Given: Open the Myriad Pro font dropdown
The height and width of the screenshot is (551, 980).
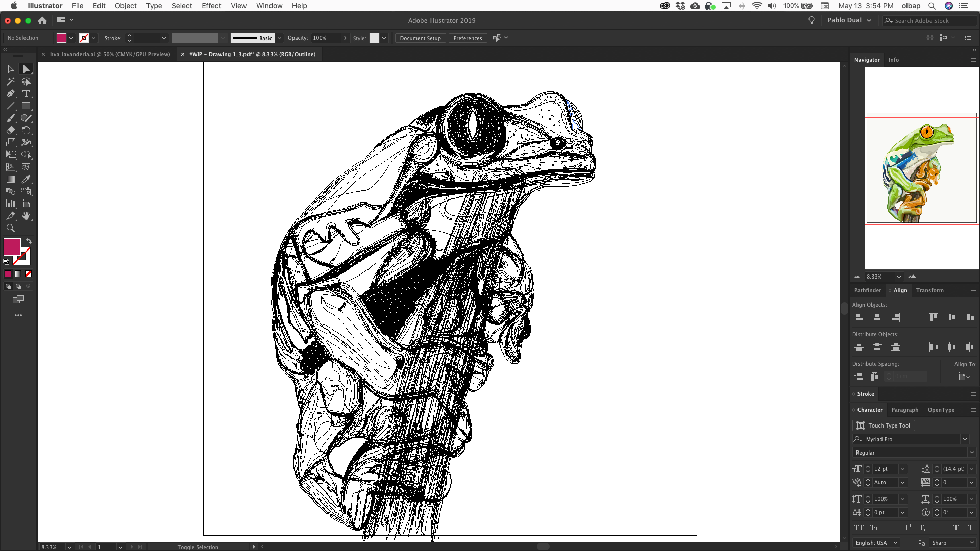Looking at the screenshot, I should coord(965,439).
